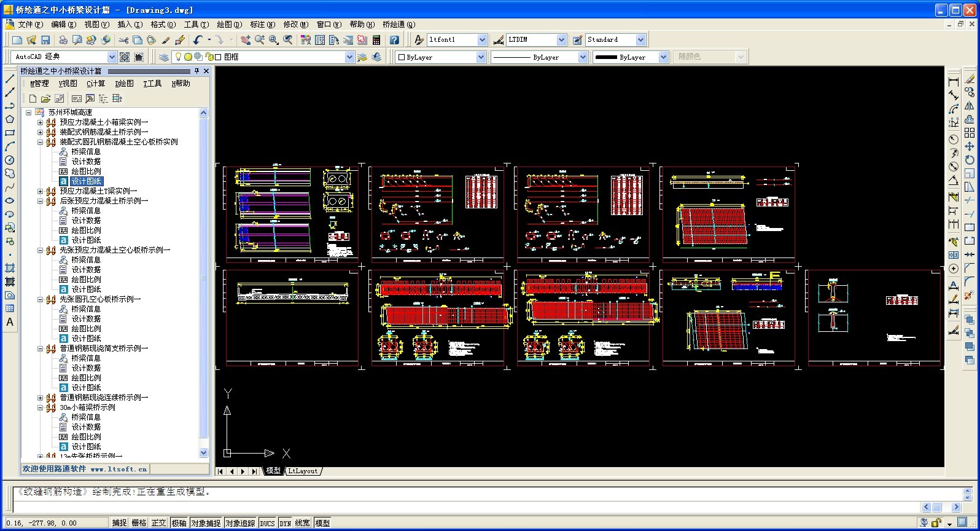
Task: Select the Rectangle tool
Action: 10,133
